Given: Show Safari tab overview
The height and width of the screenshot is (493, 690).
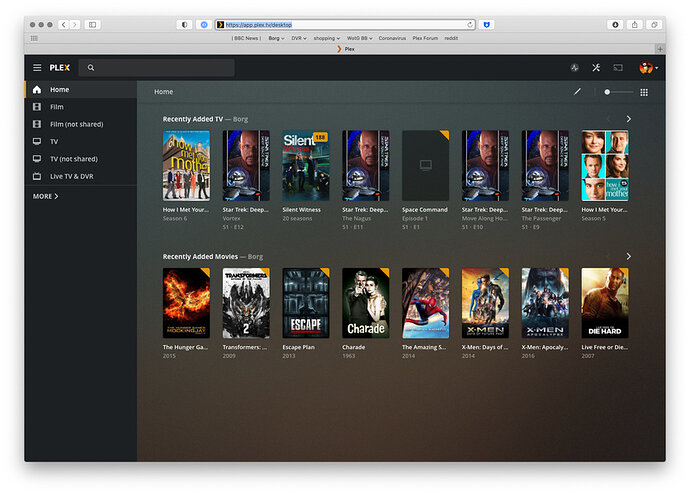Looking at the screenshot, I should tap(654, 25).
